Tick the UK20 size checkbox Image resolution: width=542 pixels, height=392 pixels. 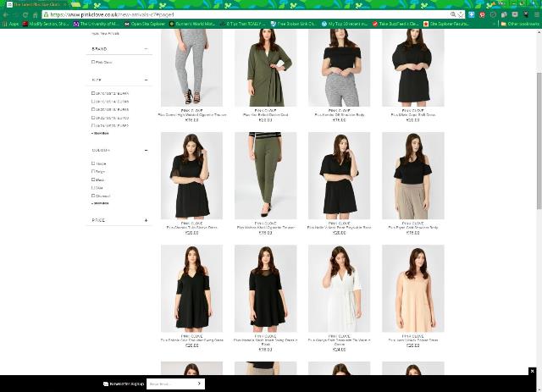pyautogui.click(x=93, y=109)
